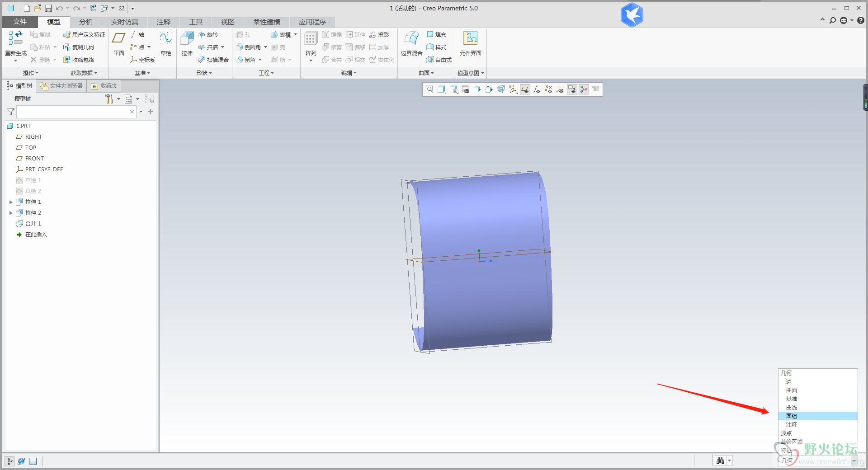Open saved views camera icon in graphics toolbar
The height and width of the screenshot is (470, 868).
point(466,89)
